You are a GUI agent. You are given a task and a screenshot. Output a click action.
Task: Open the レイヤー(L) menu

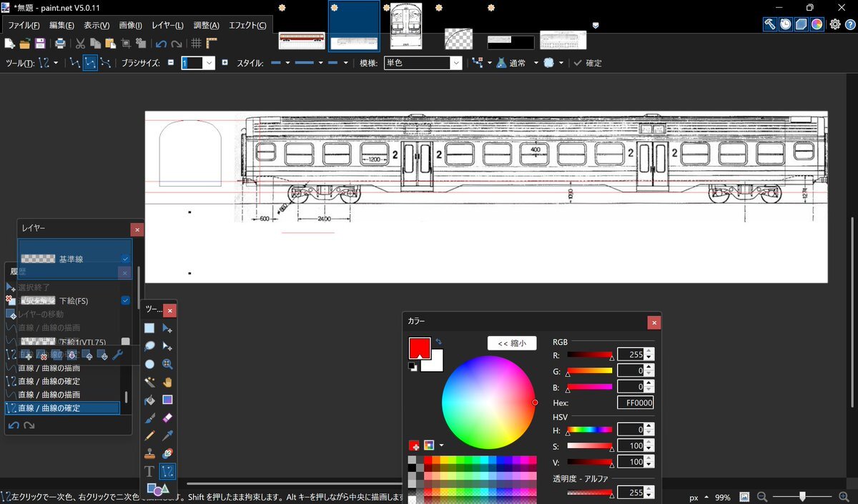point(167,25)
